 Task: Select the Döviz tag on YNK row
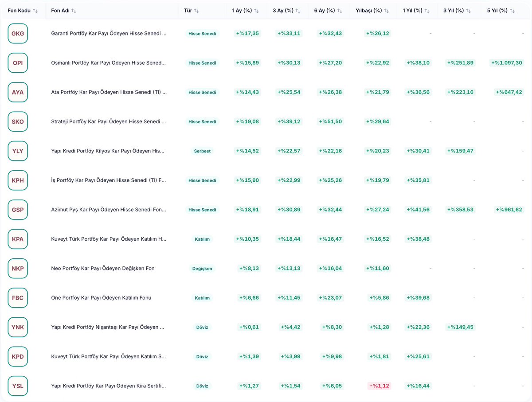(x=202, y=327)
